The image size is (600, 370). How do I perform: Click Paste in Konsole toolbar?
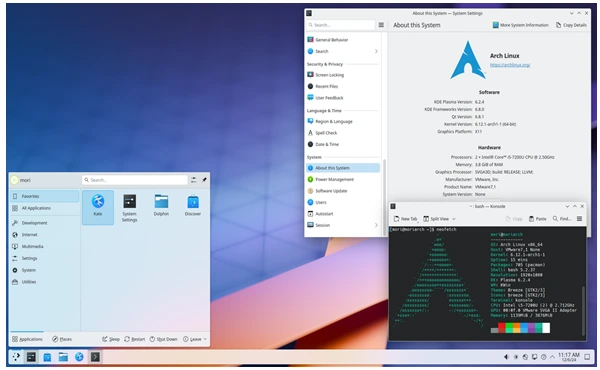click(x=538, y=218)
